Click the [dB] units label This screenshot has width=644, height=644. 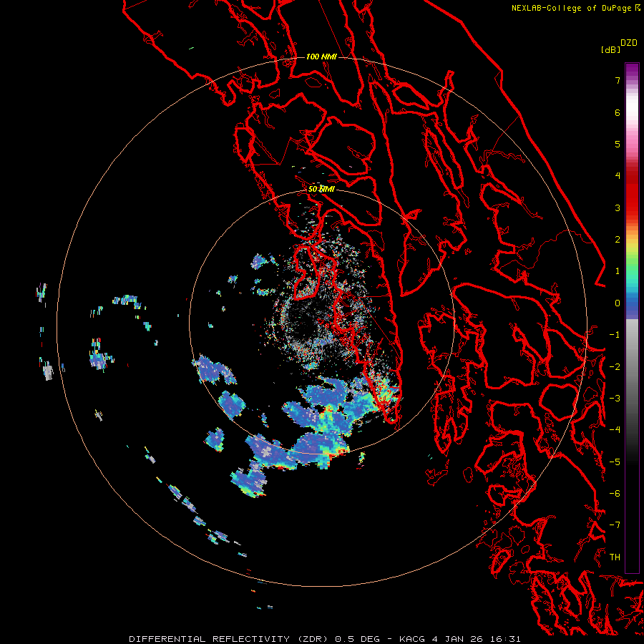(610, 50)
